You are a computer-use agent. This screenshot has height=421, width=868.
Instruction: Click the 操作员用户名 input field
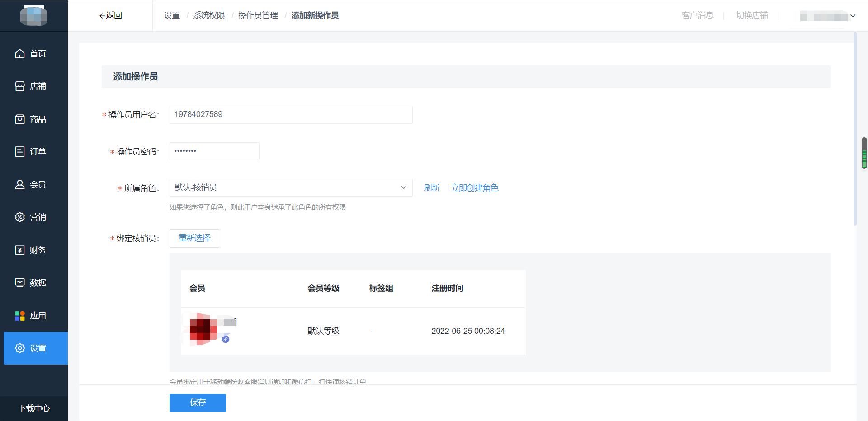(291, 115)
